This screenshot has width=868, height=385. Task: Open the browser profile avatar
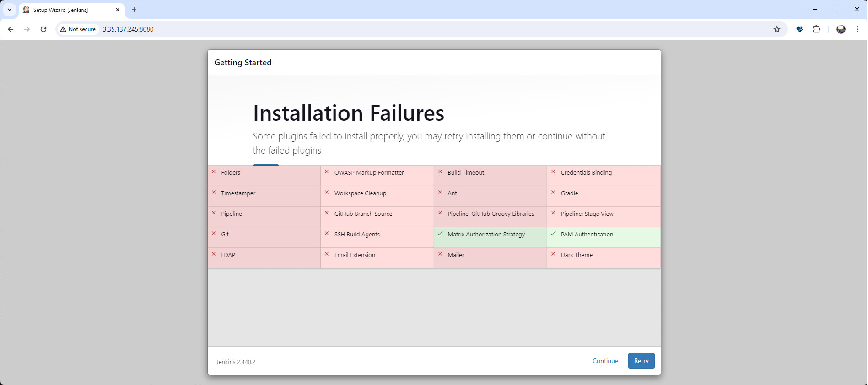(x=841, y=29)
